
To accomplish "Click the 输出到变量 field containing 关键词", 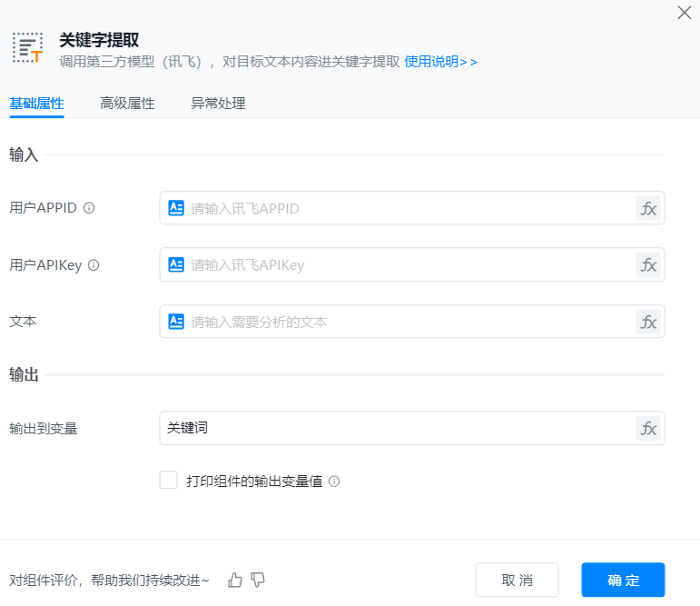I will (396, 428).
